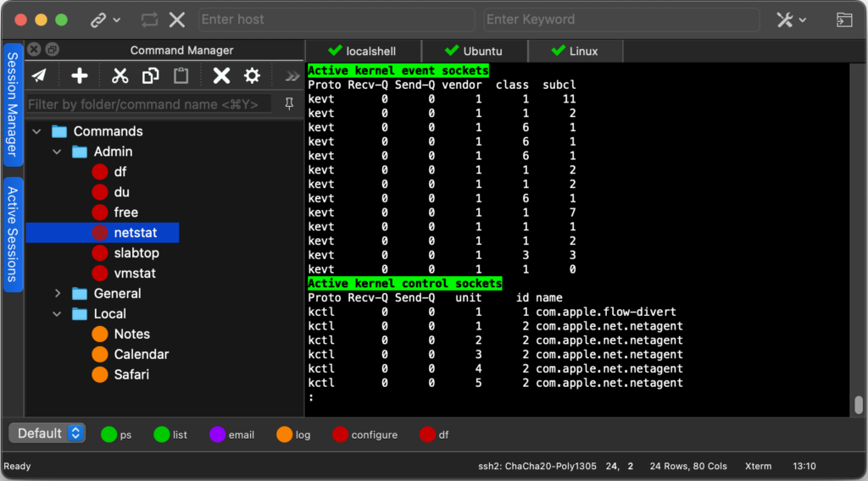
Task: Click the send command paper-plane icon
Action: click(x=39, y=76)
